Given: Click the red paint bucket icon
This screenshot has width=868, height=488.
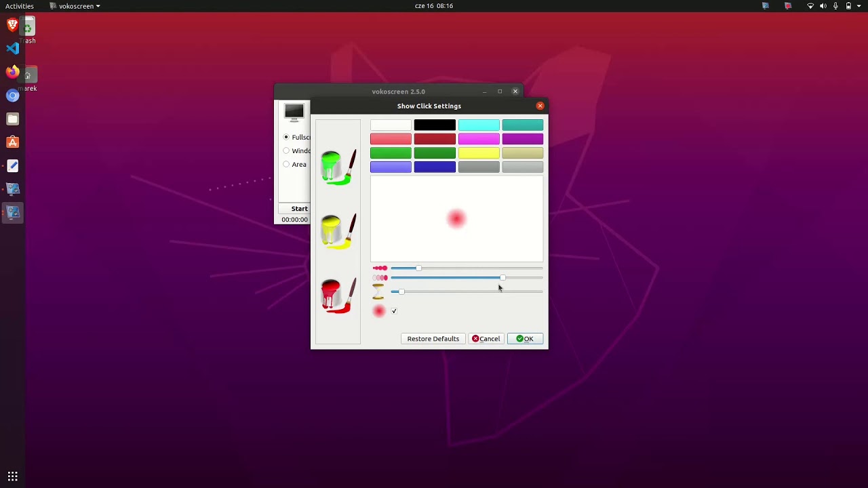Looking at the screenshot, I should pyautogui.click(x=338, y=296).
